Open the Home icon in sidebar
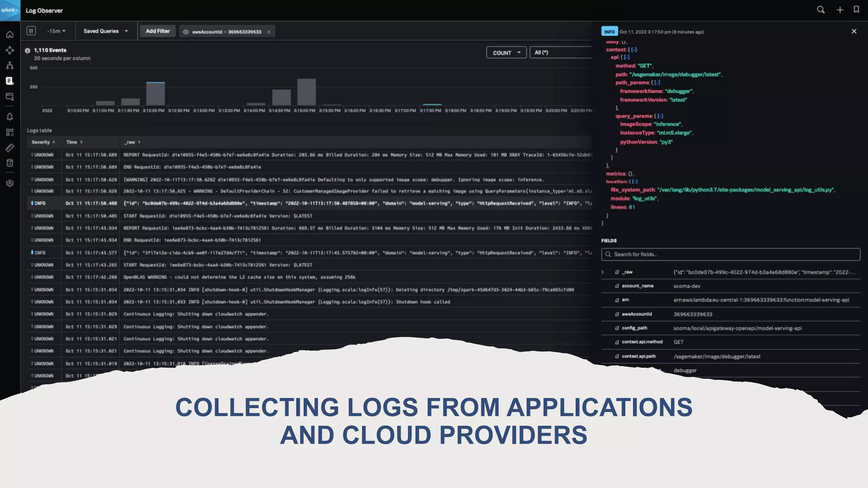This screenshot has width=868, height=488. pyautogui.click(x=10, y=35)
